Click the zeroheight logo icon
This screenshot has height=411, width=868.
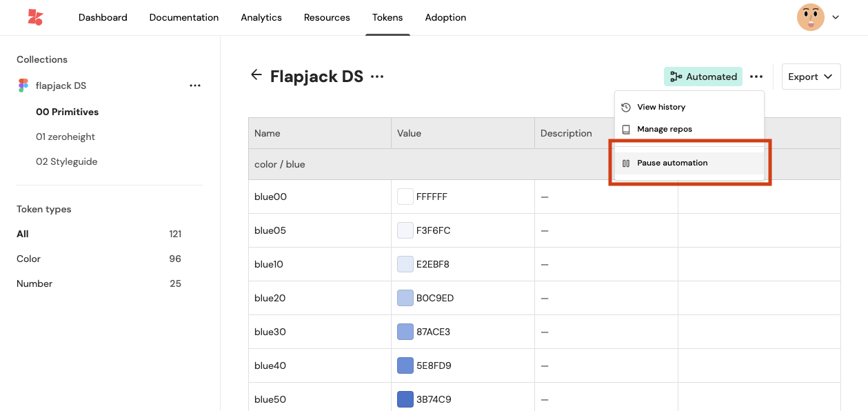34,17
